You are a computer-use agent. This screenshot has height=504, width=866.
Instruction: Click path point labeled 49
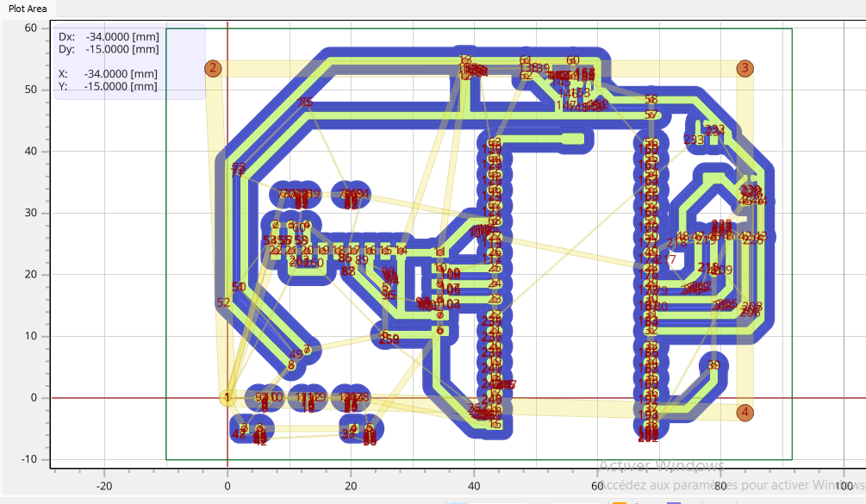pyautogui.click(x=296, y=354)
